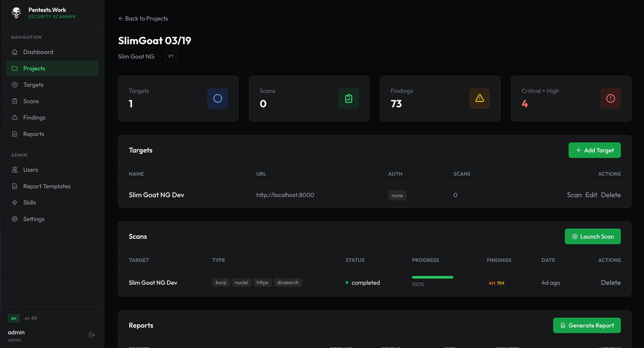Click the logout icon beside admin

pyautogui.click(x=92, y=335)
